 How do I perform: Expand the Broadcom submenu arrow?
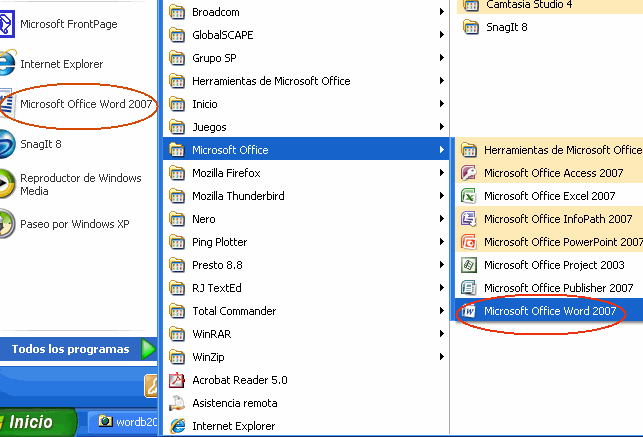point(441,12)
